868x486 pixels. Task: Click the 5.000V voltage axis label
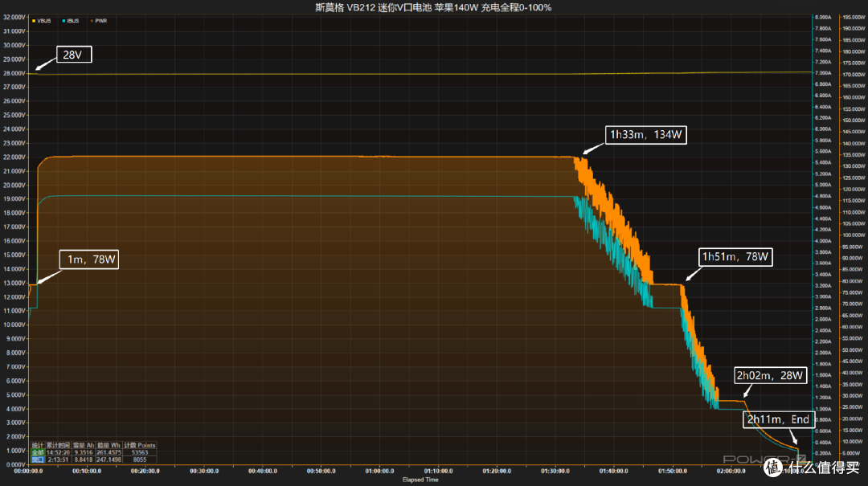(x=14, y=394)
